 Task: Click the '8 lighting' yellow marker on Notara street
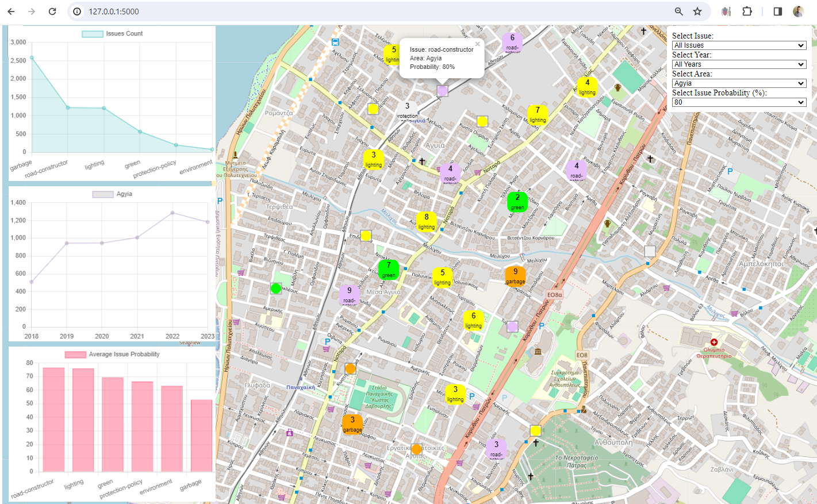point(426,221)
